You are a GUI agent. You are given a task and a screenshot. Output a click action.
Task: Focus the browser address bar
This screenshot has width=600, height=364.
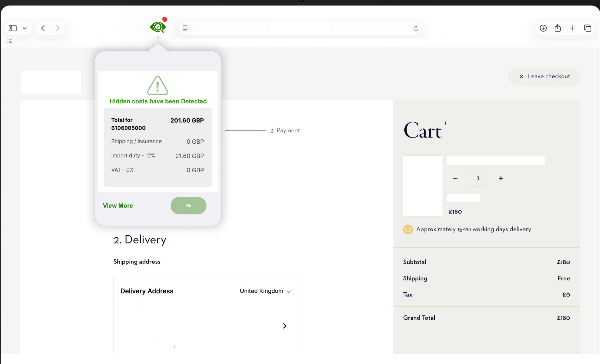click(300, 28)
